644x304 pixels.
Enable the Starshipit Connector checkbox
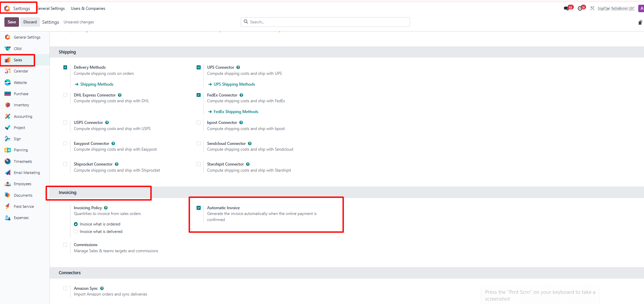click(x=199, y=164)
